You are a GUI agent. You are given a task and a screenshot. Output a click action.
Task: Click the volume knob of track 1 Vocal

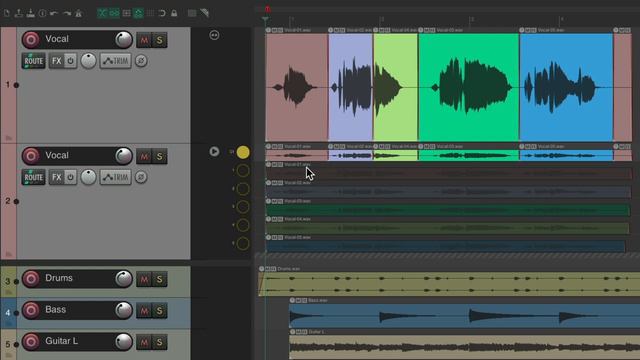click(x=124, y=40)
